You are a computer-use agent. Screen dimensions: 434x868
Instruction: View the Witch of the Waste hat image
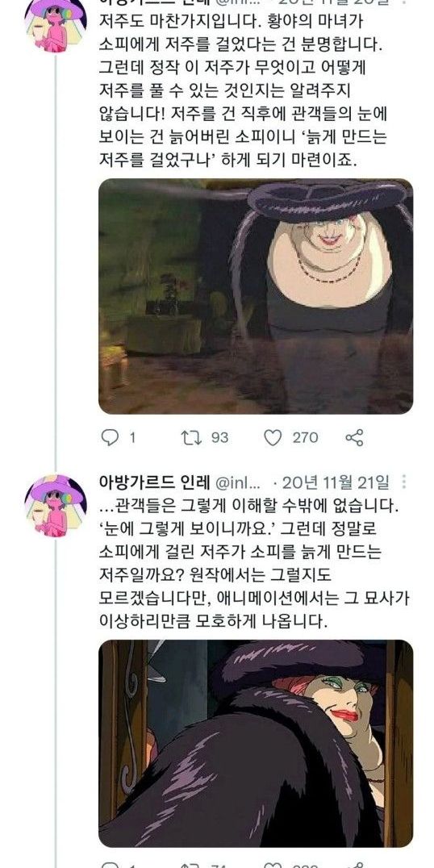[256, 296]
